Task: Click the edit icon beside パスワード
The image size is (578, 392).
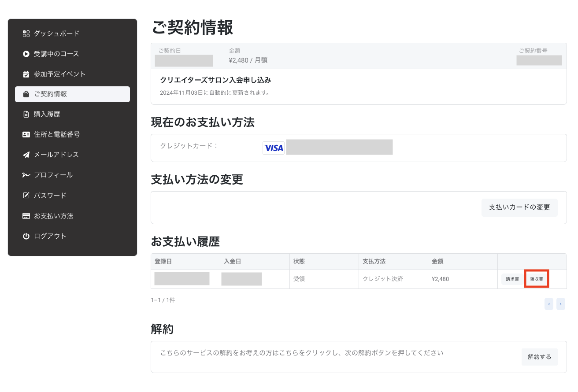Action: pyautogui.click(x=26, y=196)
